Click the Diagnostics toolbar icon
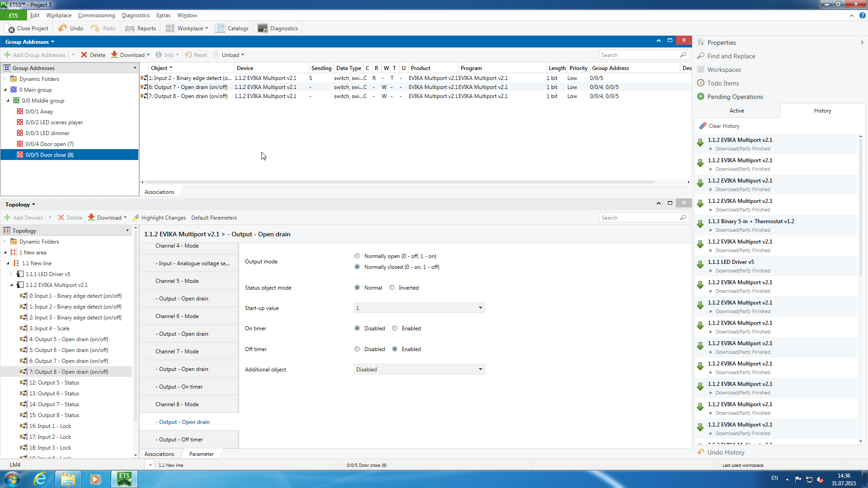The width and height of the screenshot is (868, 488). pos(263,28)
